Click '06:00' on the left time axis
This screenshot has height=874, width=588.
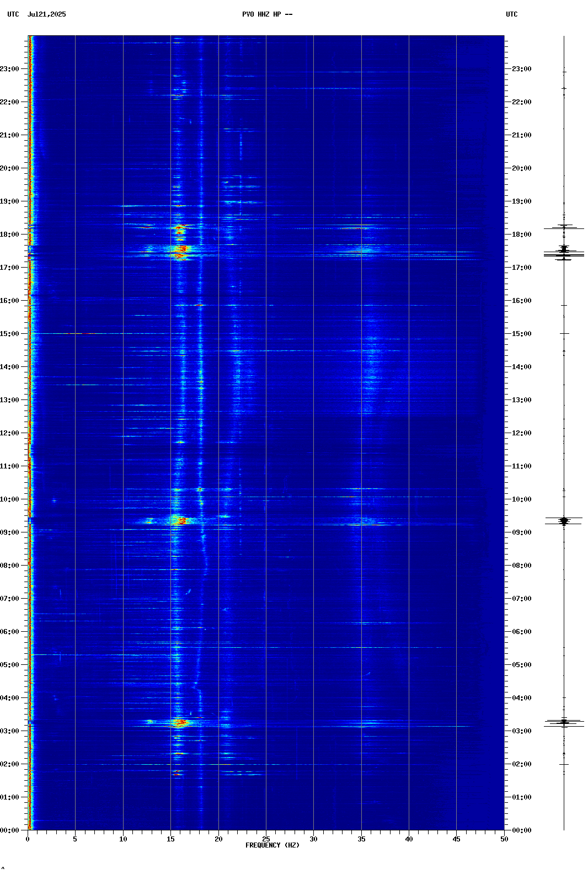[9, 632]
